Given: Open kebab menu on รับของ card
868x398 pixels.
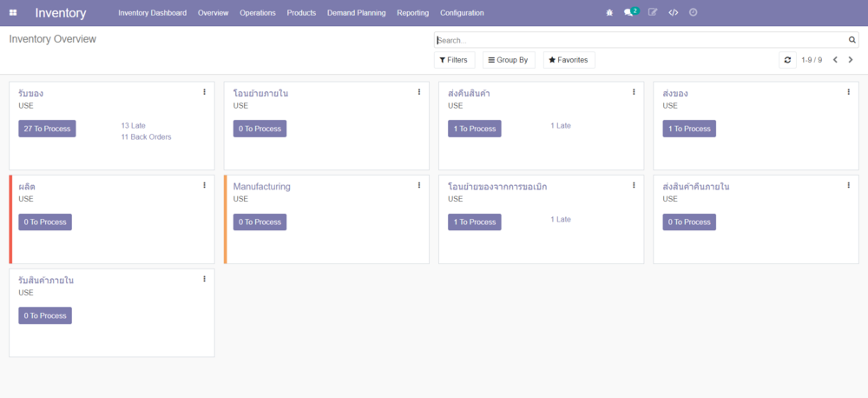Looking at the screenshot, I should click(204, 92).
